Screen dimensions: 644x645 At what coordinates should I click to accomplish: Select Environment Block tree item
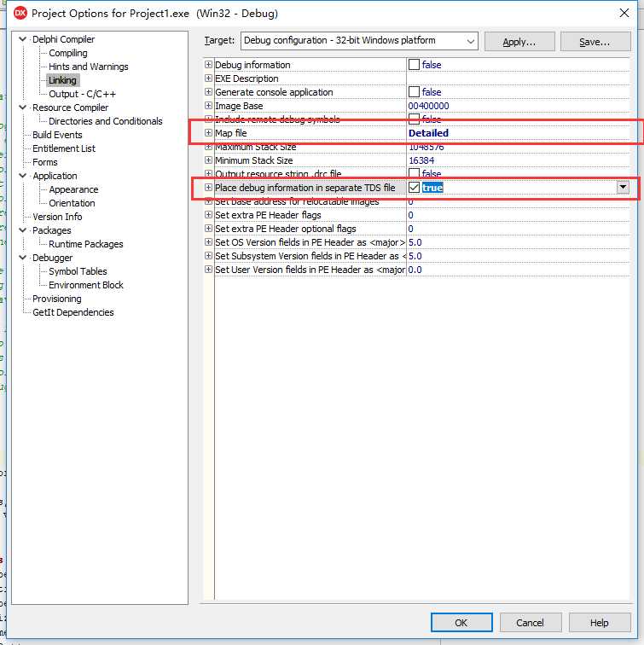(x=85, y=285)
